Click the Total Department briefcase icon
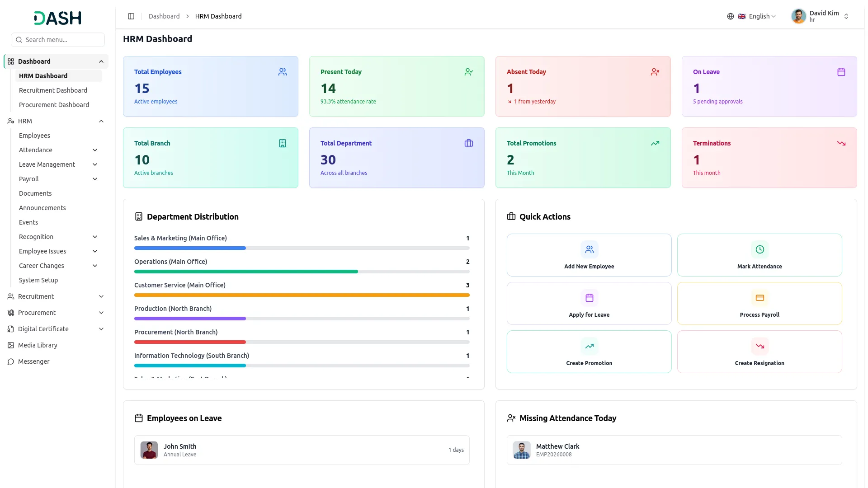The width and height of the screenshot is (868, 488). click(469, 143)
